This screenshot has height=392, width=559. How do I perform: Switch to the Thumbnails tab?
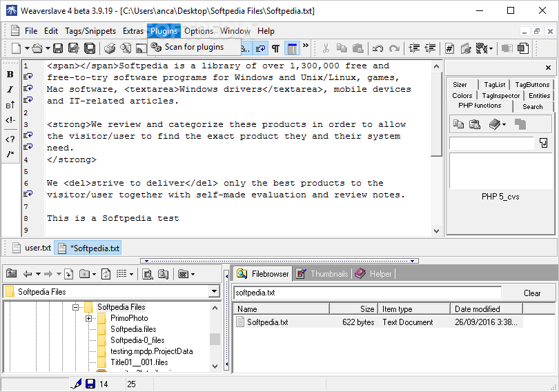pyautogui.click(x=322, y=274)
